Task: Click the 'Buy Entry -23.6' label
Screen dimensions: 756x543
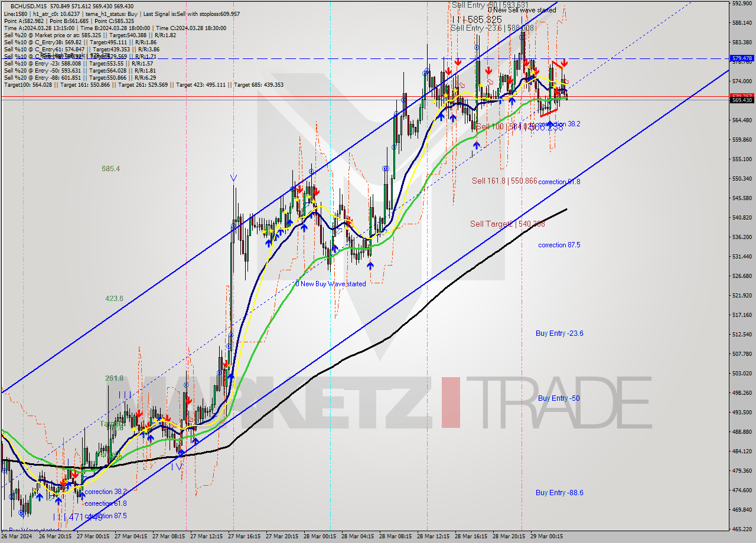Action: tap(559, 333)
